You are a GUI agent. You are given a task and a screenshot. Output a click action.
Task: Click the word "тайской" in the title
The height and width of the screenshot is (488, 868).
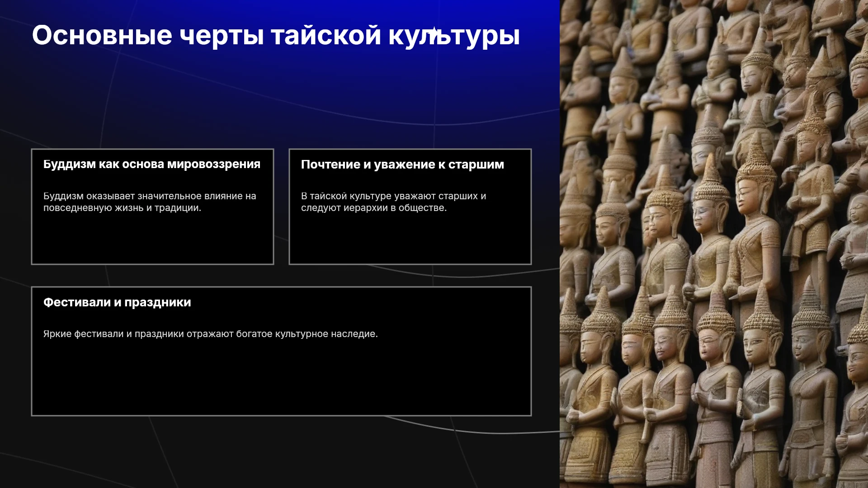(326, 35)
